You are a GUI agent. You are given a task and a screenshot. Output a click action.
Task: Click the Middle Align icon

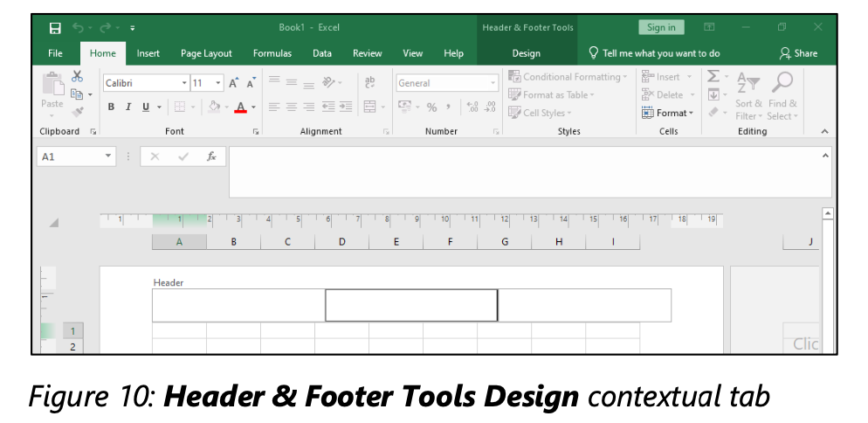pyautogui.click(x=292, y=82)
